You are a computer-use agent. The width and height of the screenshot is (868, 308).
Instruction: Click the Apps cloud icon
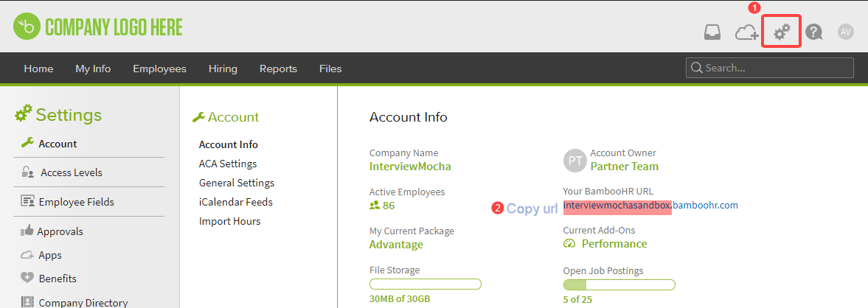tap(28, 255)
